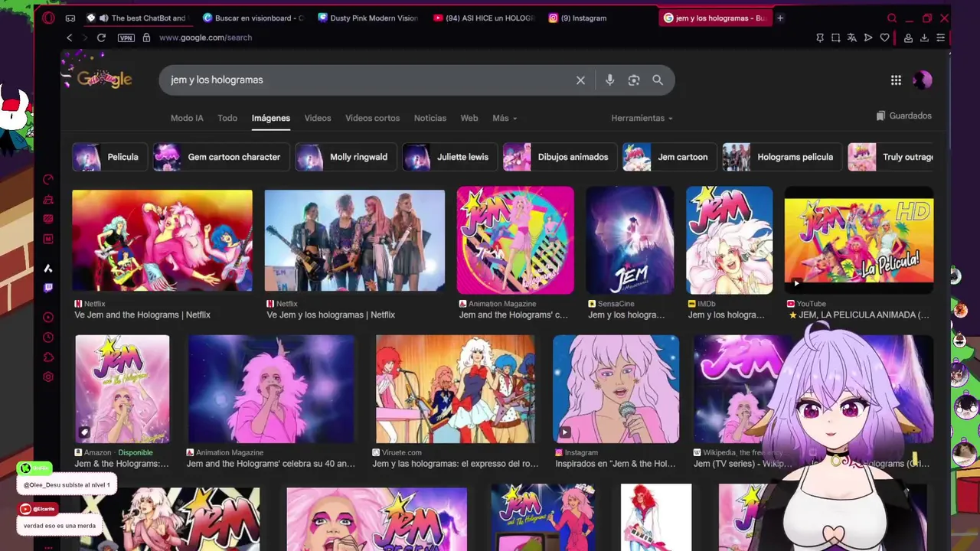Bookmark page with the heart icon
This screenshot has height=551, width=980.
pos(884,37)
